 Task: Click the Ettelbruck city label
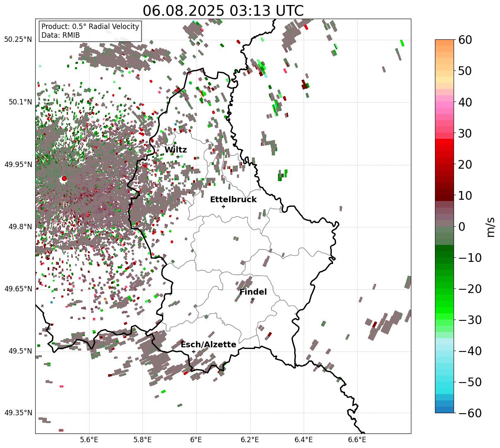coord(233,200)
